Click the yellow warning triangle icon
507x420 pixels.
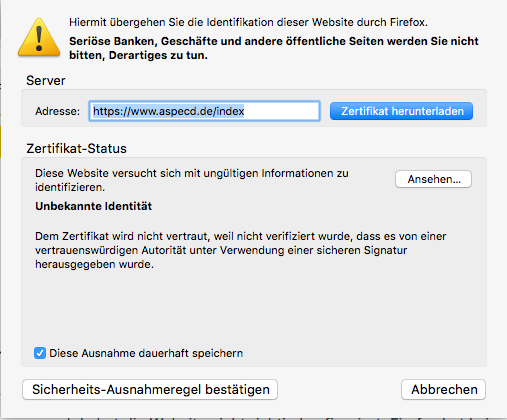click(39, 38)
